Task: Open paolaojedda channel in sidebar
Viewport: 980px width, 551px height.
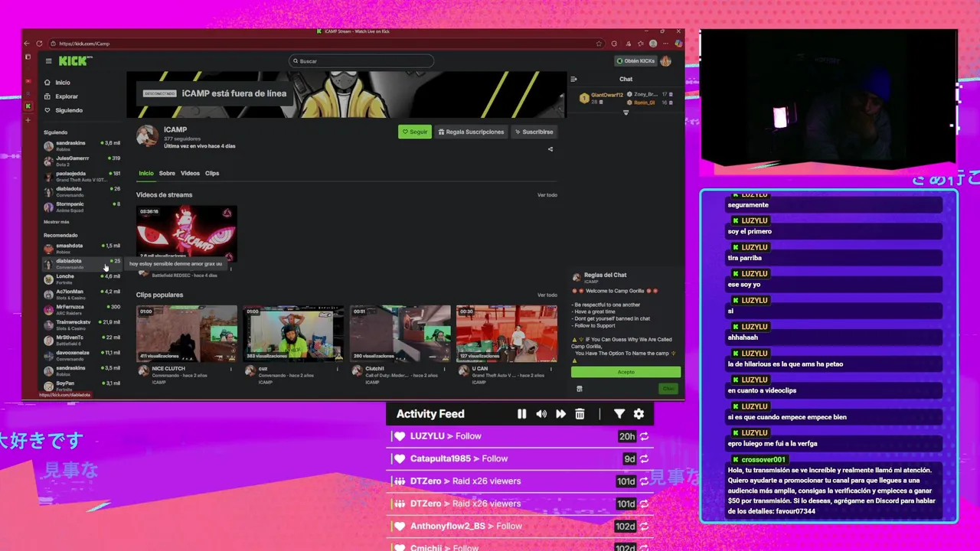Action: (82, 176)
